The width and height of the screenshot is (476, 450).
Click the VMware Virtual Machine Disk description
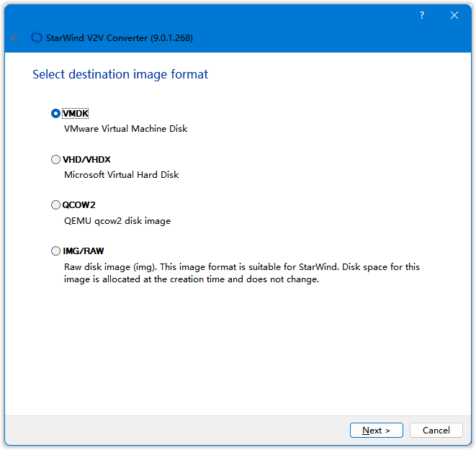125,129
